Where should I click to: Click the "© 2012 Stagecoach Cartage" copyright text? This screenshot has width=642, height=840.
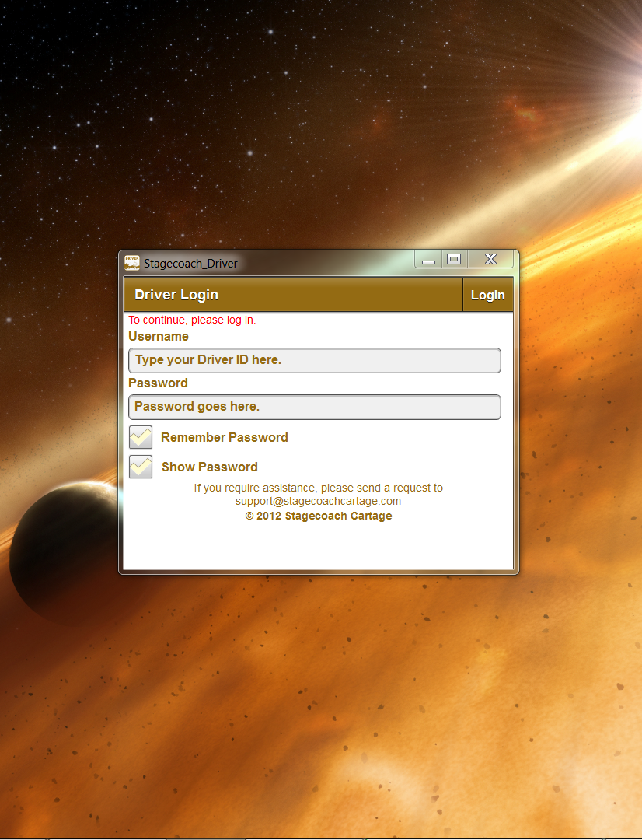pos(319,516)
